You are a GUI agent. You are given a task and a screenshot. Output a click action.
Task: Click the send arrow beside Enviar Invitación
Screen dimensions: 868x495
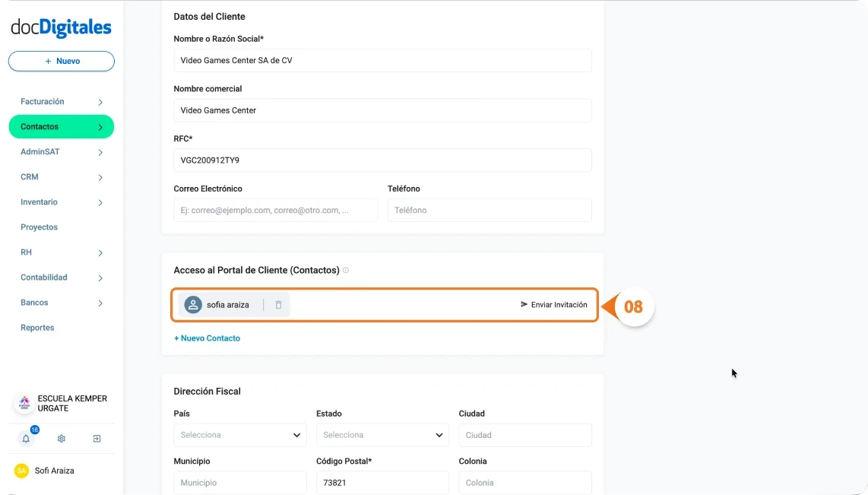coord(523,304)
